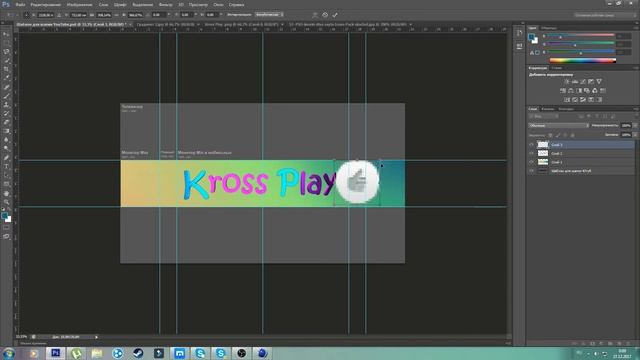Open the Windows Start menu
The height and width of the screenshot is (360, 640).
pyautogui.click(x=9, y=353)
